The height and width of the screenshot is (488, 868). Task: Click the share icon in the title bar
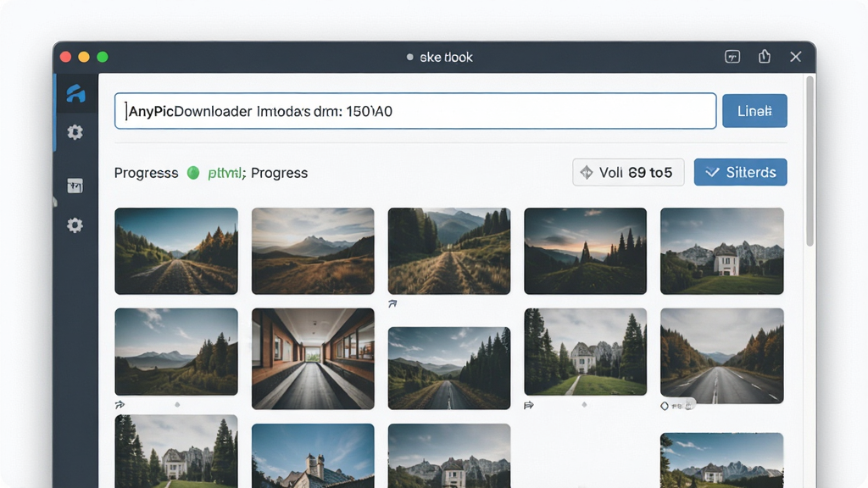click(x=765, y=57)
